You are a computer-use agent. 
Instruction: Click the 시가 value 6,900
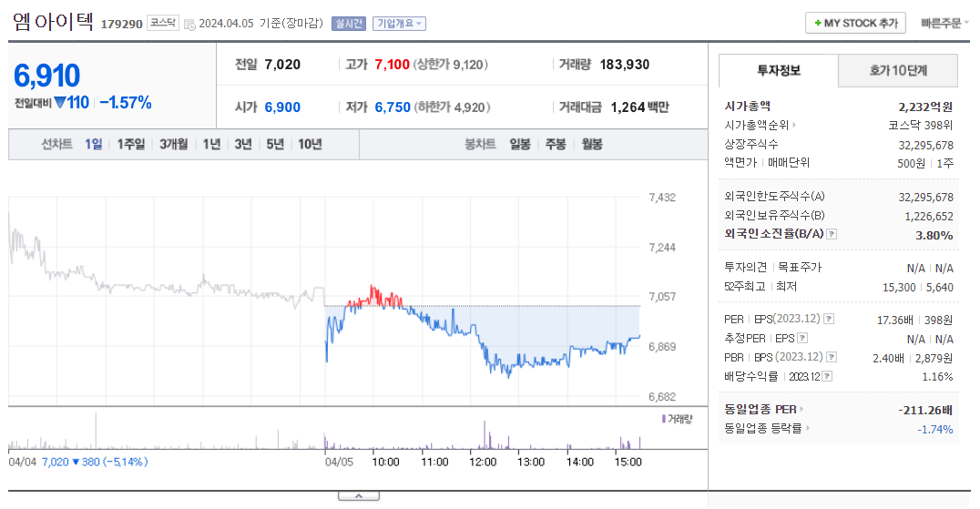[x=282, y=107]
